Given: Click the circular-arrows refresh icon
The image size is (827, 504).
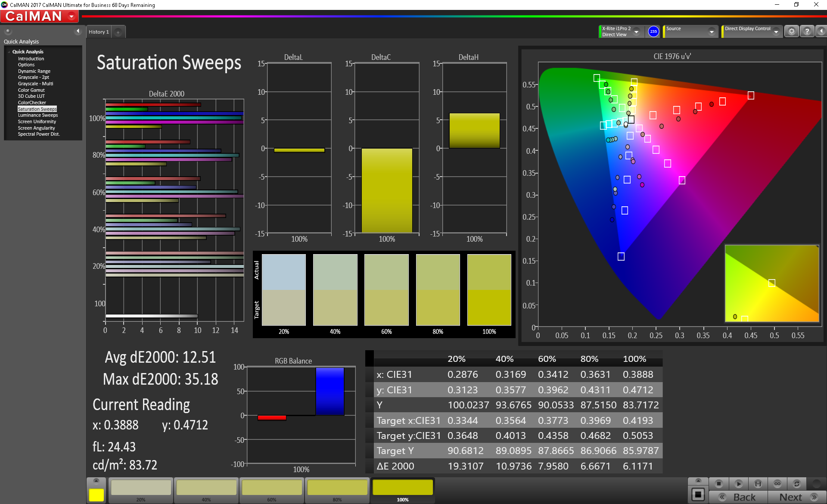Looking at the screenshot, I should pos(797,484).
